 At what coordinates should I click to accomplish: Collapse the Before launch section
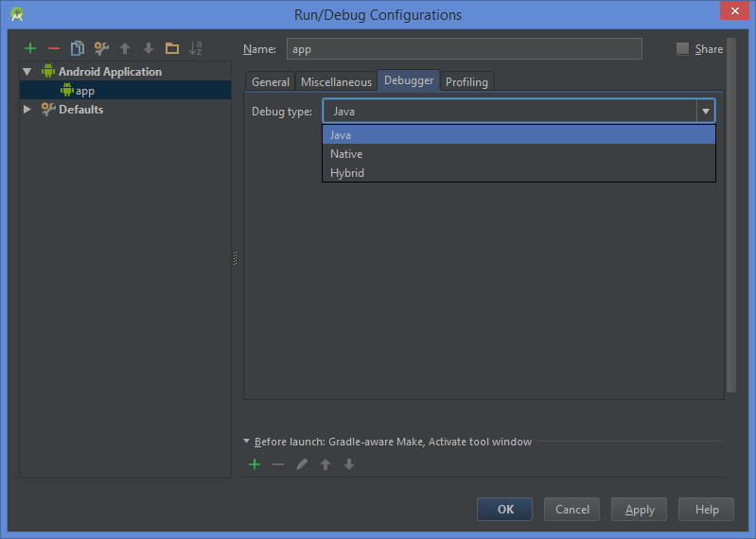pos(246,442)
